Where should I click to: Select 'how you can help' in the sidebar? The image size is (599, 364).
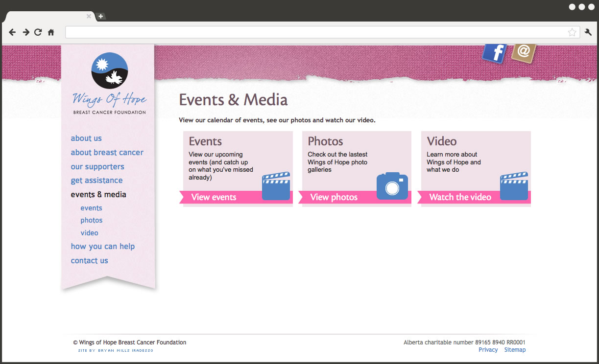click(x=102, y=247)
